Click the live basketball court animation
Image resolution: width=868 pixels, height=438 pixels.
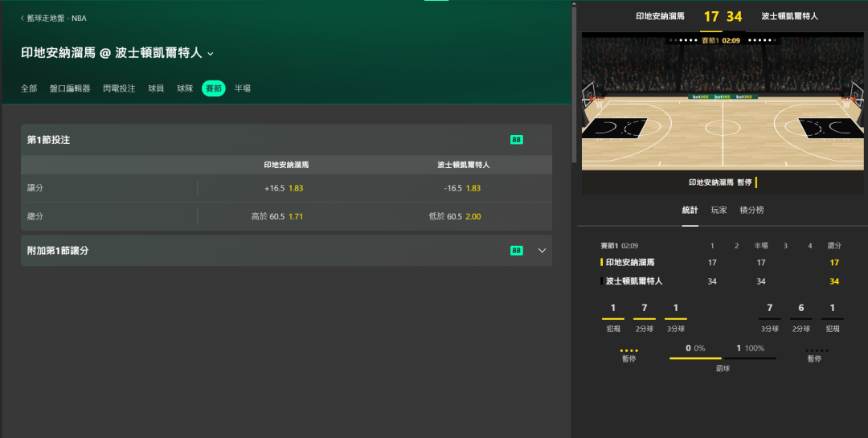click(x=723, y=100)
